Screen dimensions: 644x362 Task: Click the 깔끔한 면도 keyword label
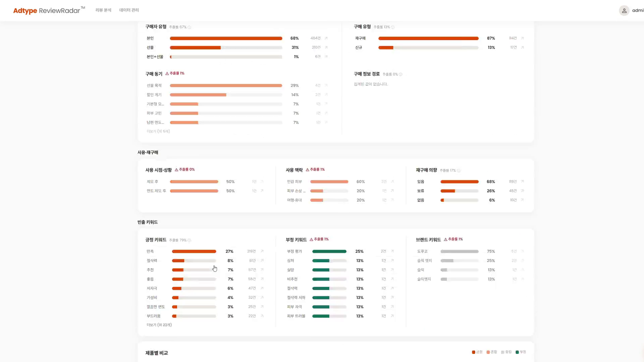156,307
